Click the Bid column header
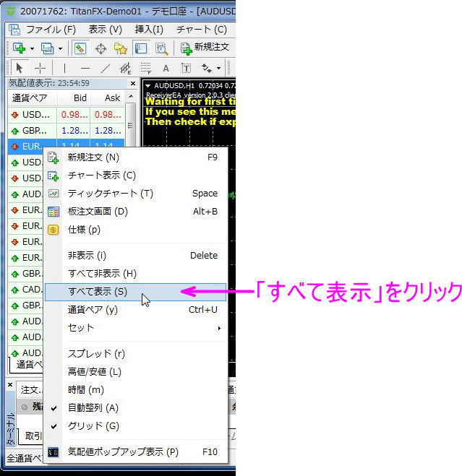Screen dimensions: 462x476 tap(74, 98)
